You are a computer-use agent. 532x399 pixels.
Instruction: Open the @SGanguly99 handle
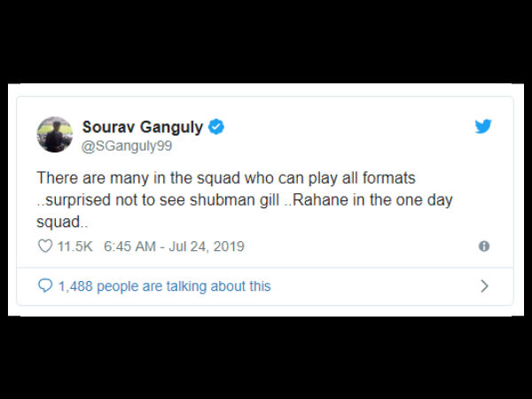pos(126,145)
